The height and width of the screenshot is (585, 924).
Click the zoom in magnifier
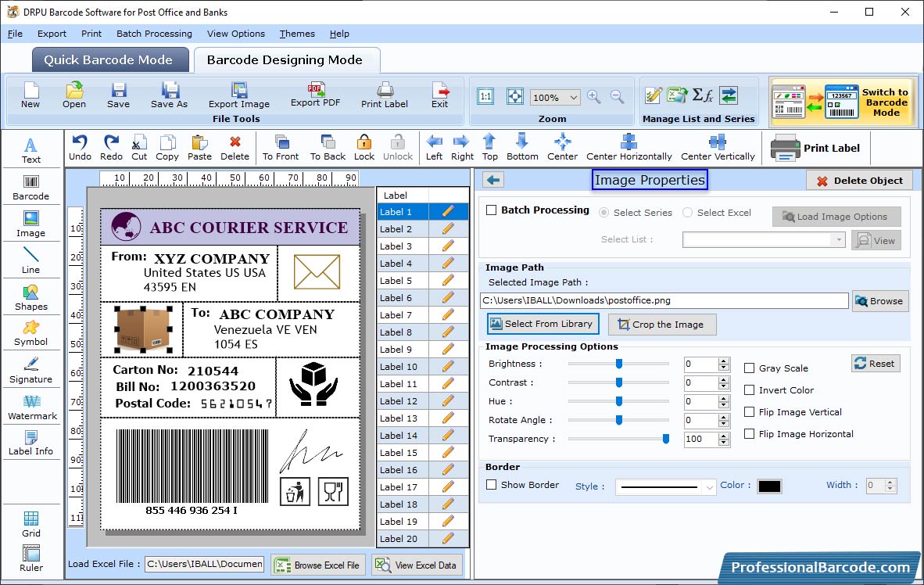(594, 97)
